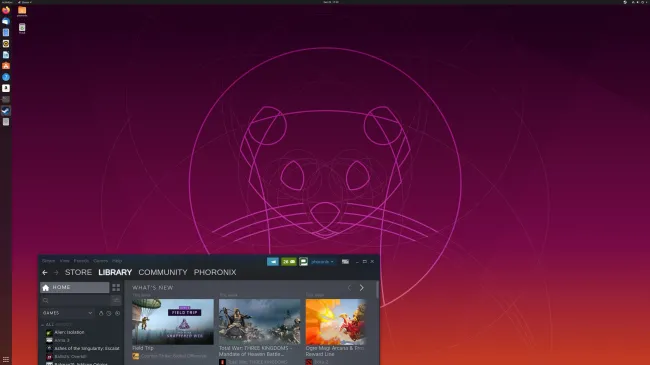Image resolution: width=650 pixels, height=365 pixels.
Task: Open the Help menu
Action: (117, 261)
